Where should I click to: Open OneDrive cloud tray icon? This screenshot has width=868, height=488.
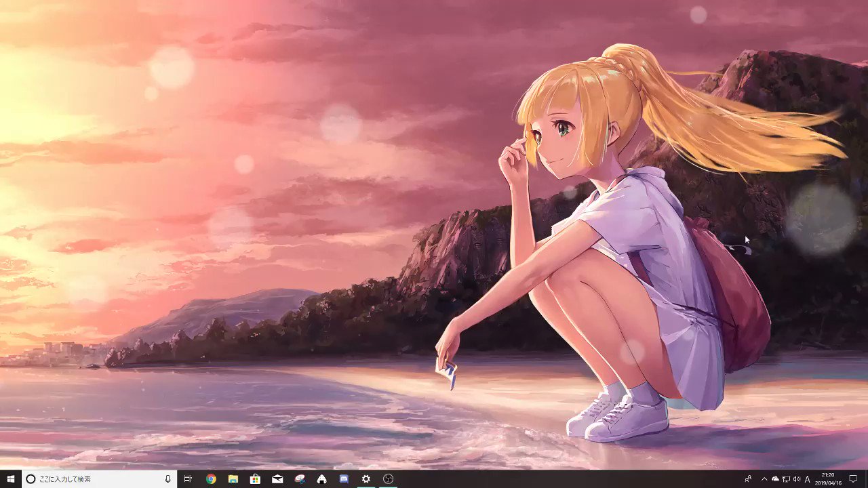click(x=775, y=479)
